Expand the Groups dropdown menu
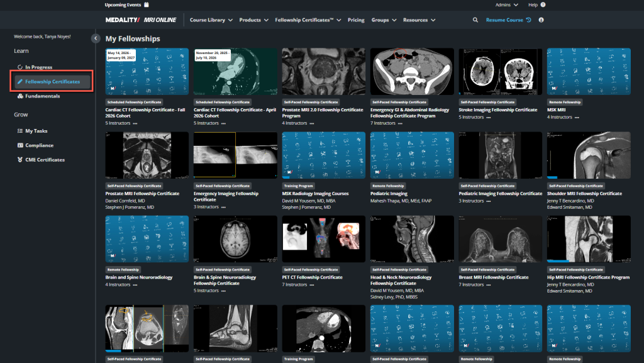The image size is (644, 363). point(384,20)
